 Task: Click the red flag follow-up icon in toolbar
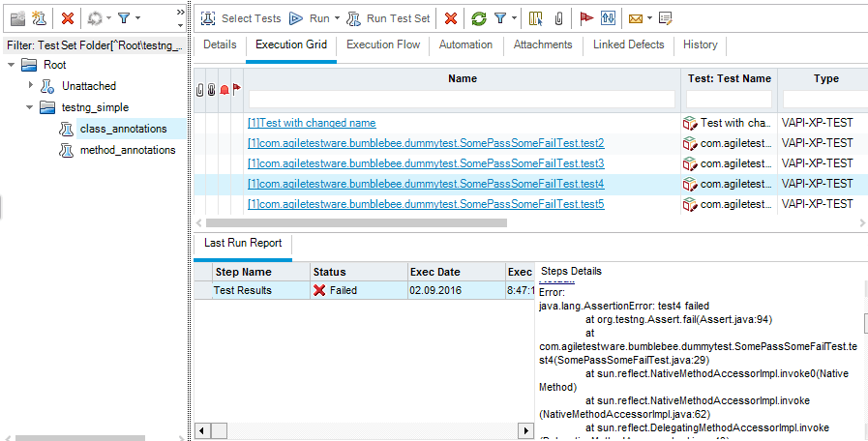click(x=586, y=18)
